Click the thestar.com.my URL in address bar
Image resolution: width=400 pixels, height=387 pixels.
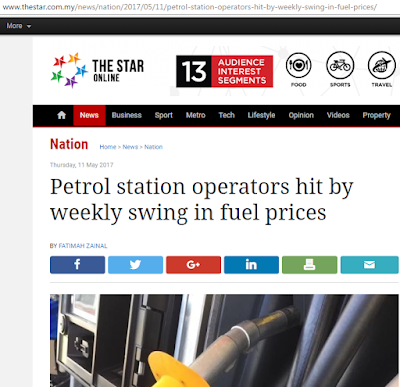[189, 7]
